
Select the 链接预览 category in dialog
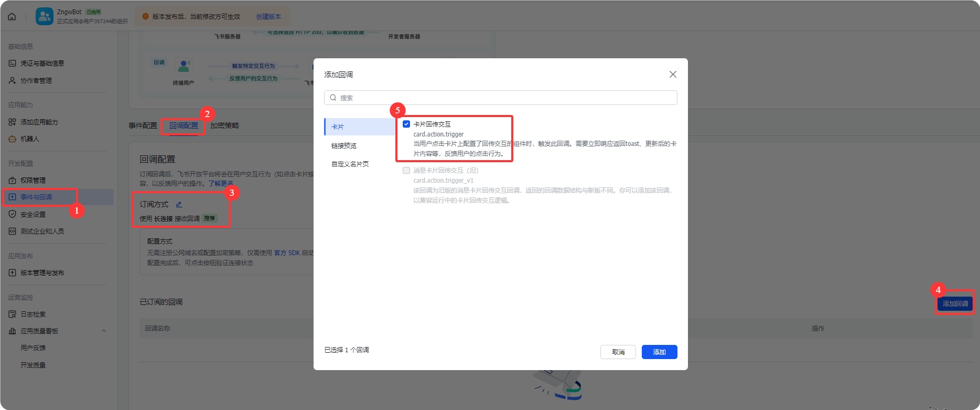click(x=344, y=145)
